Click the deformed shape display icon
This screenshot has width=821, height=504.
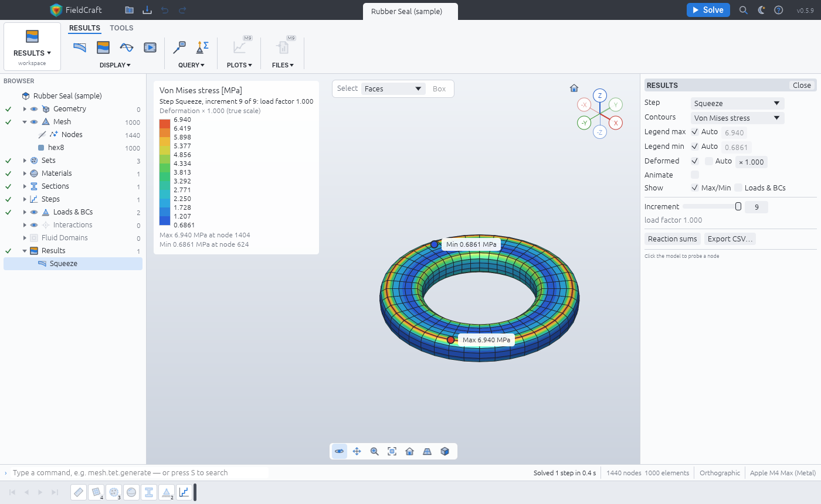coord(80,47)
